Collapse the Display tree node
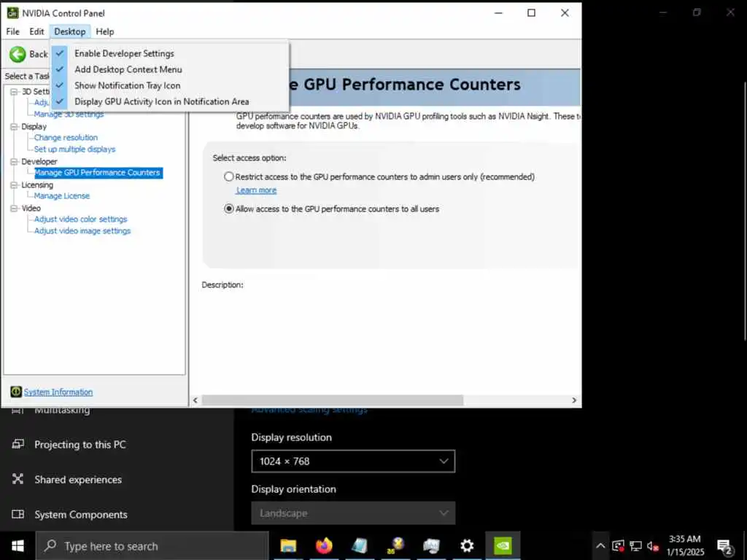The image size is (747, 560). [14, 127]
